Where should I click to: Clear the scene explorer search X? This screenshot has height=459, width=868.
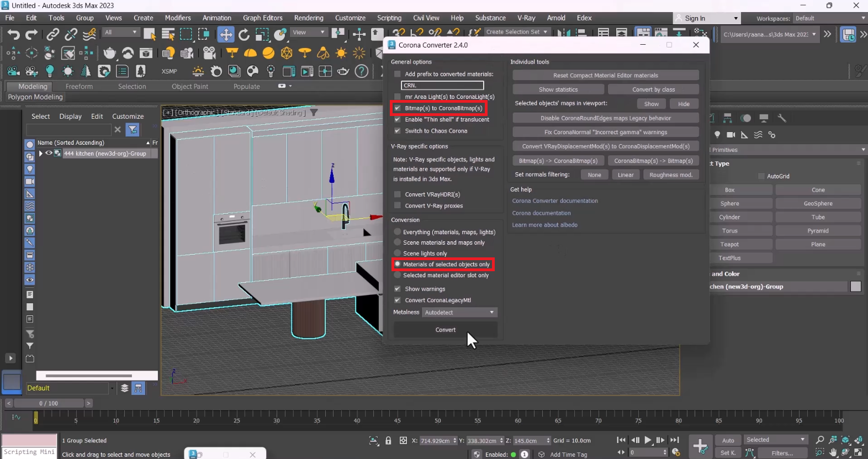click(x=118, y=129)
